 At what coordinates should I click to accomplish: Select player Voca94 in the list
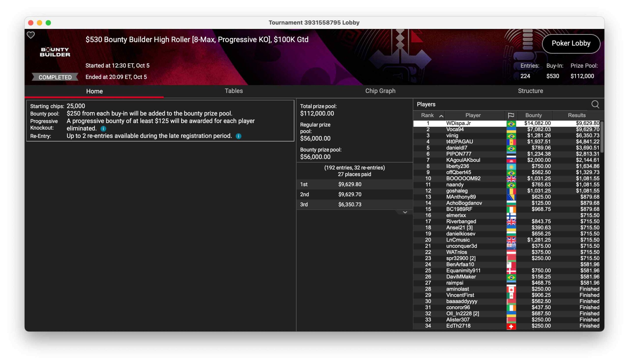[455, 129]
